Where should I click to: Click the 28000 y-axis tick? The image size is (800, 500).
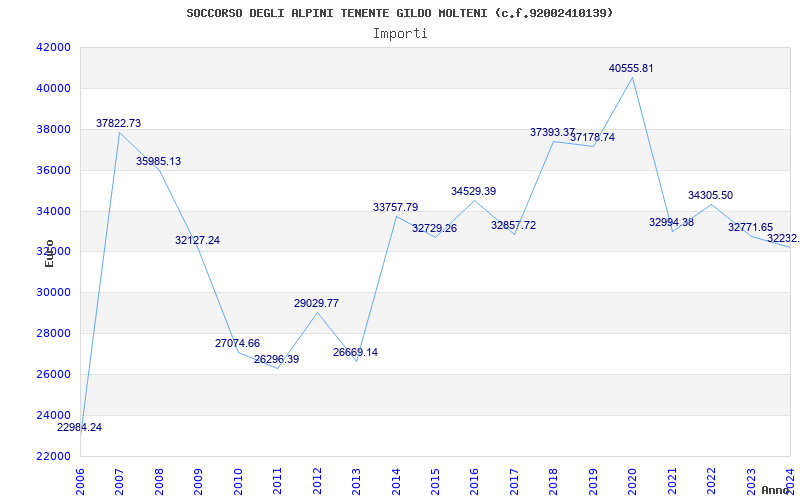pos(53,333)
